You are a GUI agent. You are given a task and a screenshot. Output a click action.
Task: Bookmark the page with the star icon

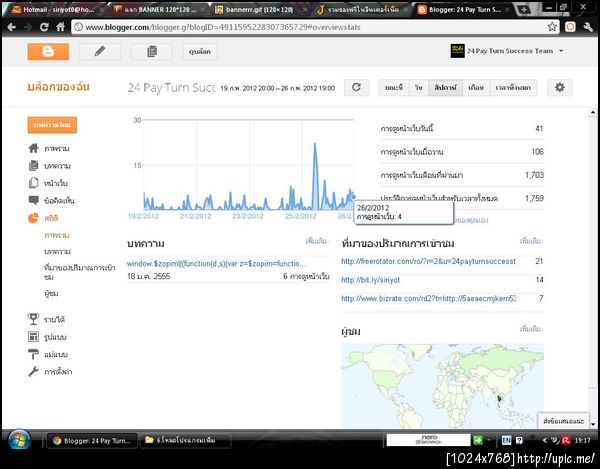click(552, 27)
